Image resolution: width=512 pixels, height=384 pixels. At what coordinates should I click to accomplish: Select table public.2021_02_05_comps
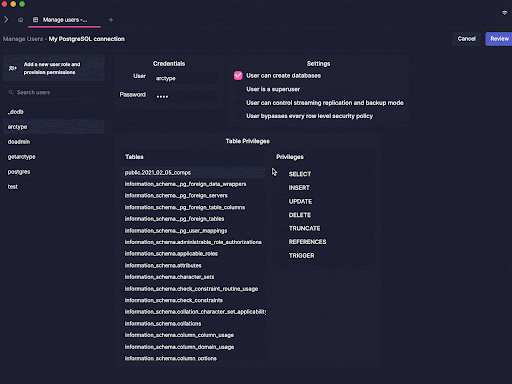[194, 172]
